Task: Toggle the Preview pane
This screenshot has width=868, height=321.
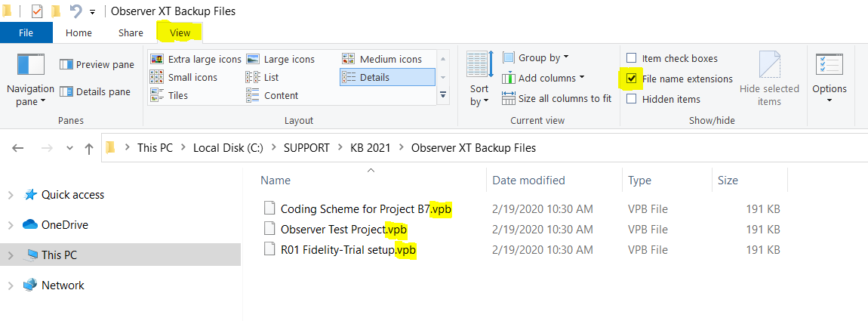Action: coord(97,65)
